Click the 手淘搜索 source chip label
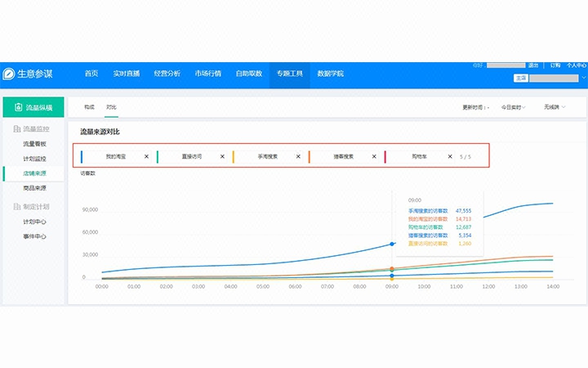This screenshot has width=588, height=368. (267, 156)
